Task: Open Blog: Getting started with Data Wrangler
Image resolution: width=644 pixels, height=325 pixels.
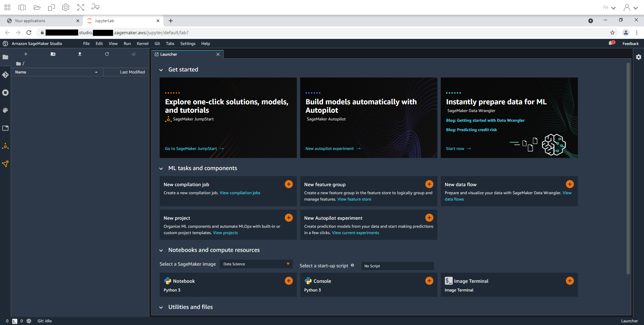Action: (x=485, y=120)
